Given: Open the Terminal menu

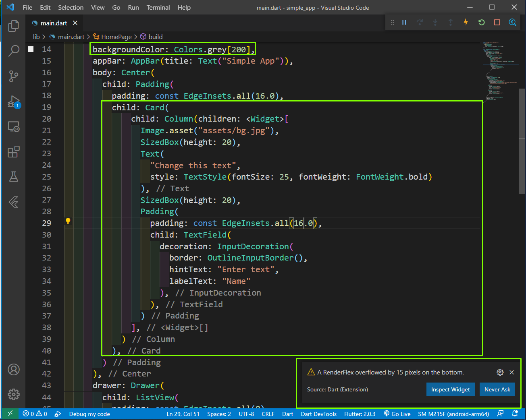Looking at the screenshot, I should click(158, 7).
